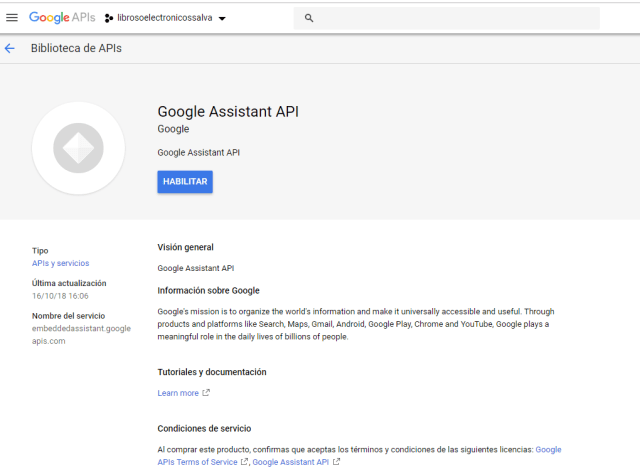Open the Google Assistant API license link

coord(290,462)
